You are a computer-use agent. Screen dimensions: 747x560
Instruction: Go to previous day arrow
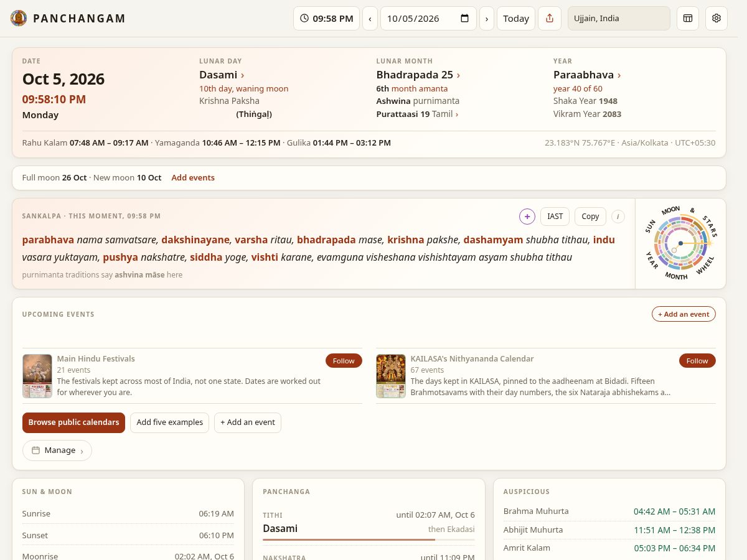pos(370,18)
